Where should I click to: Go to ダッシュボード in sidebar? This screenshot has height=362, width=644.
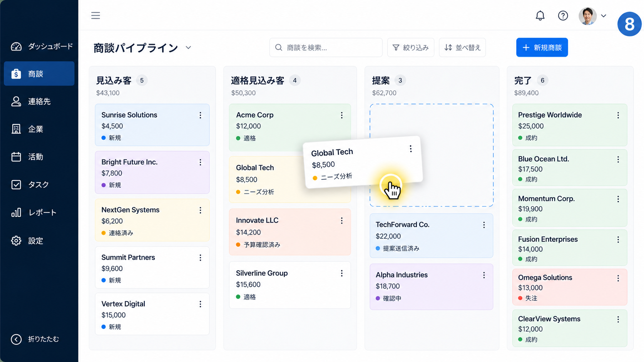click(39, 46)
